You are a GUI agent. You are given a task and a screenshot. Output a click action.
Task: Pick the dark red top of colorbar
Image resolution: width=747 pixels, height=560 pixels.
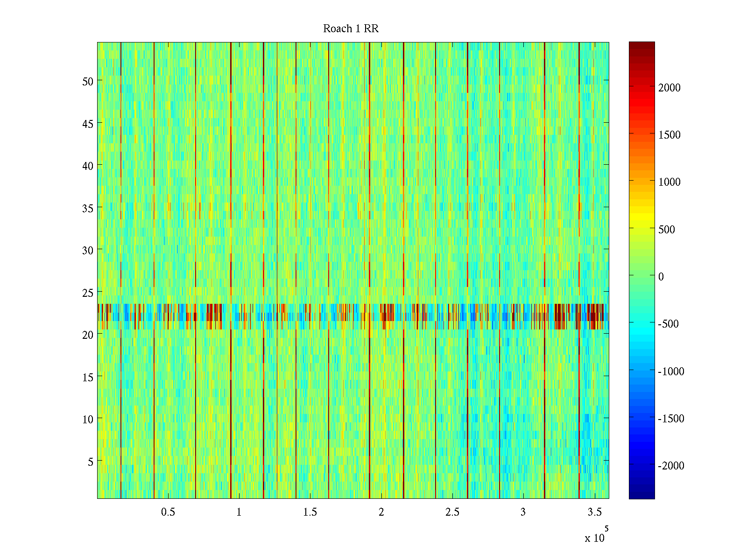641,46
